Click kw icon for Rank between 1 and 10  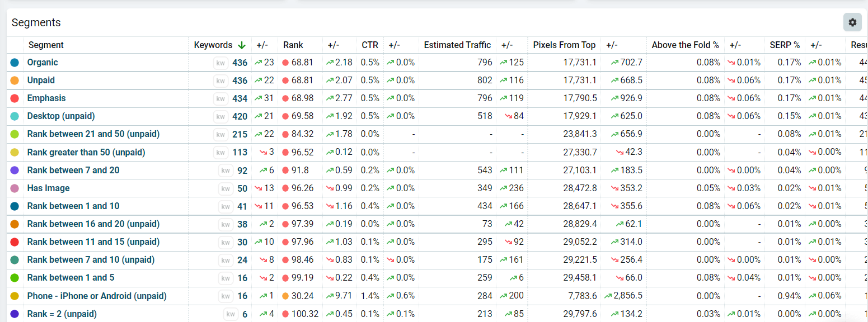click(226, 206)
